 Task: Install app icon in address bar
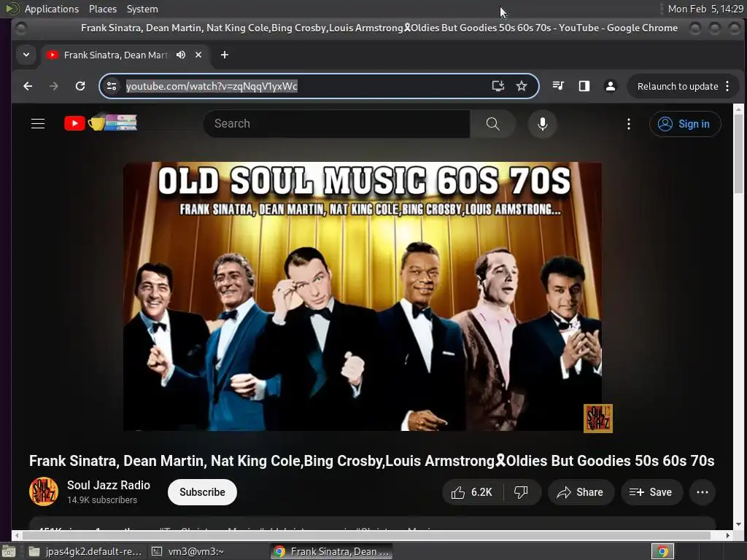[498, 86]
